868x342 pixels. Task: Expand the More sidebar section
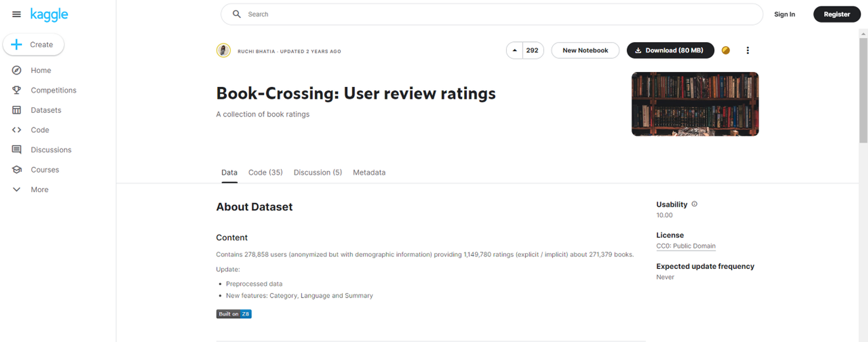(x=30, y=190)
